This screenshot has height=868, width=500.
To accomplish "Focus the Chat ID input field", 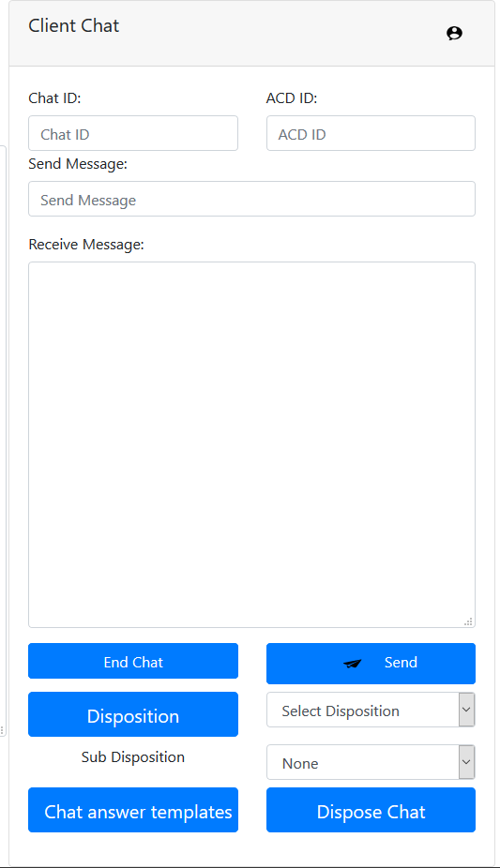I will (x=133, y=133).
